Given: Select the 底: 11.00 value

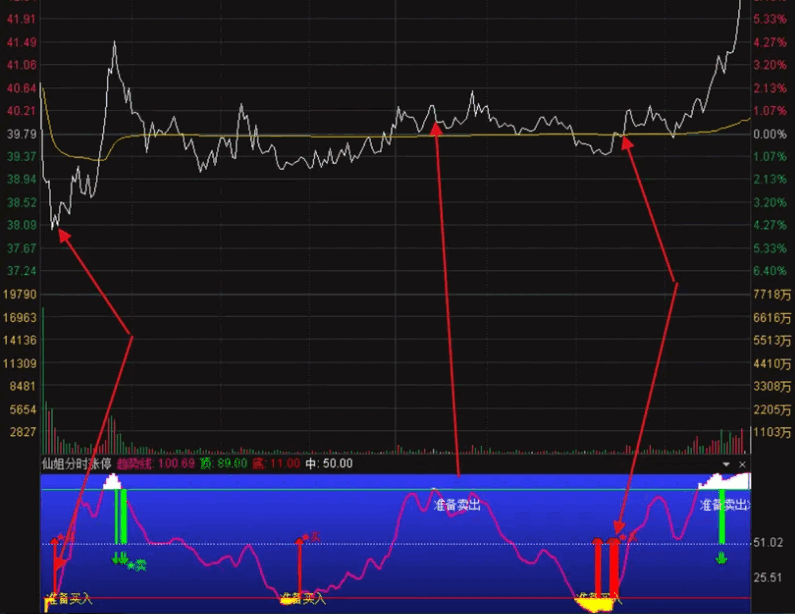Looking at the screenshot, I should click(x=276, y=463).
